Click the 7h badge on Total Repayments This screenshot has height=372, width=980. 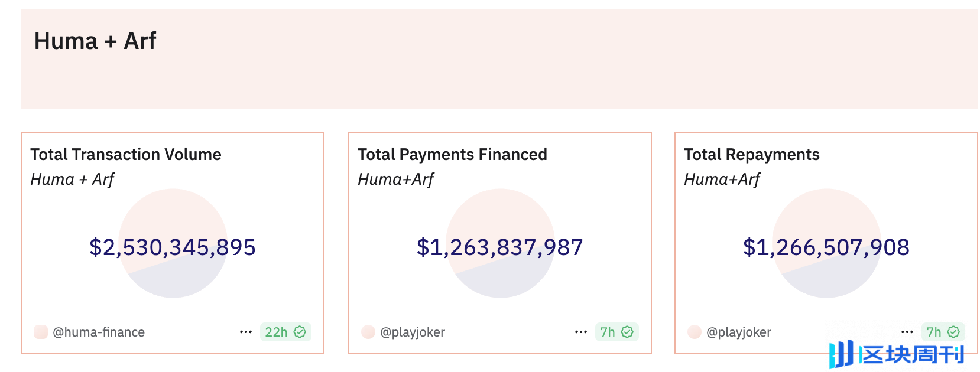coord(943,332)
